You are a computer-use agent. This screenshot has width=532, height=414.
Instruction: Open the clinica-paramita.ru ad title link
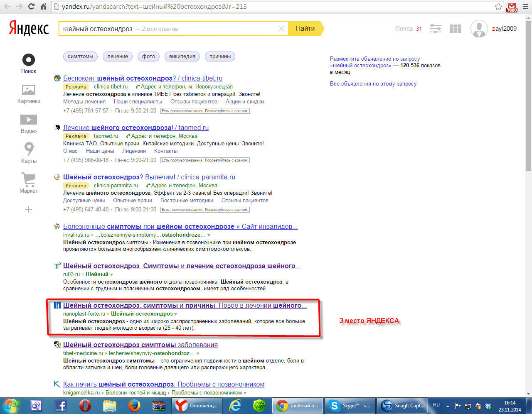click(x=149, y=177)
